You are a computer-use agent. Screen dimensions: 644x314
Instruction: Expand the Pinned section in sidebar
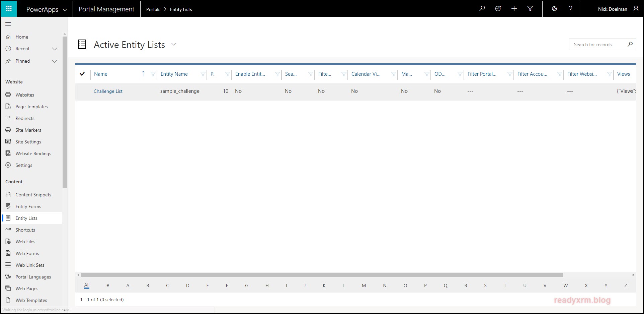tap(55, 61)
